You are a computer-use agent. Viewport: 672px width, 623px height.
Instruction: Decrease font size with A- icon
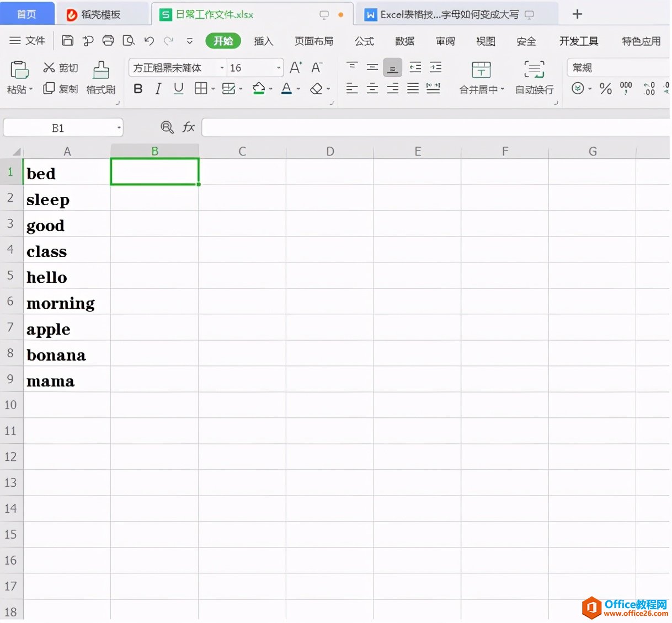pyautogui.click(x=317, y=68)
